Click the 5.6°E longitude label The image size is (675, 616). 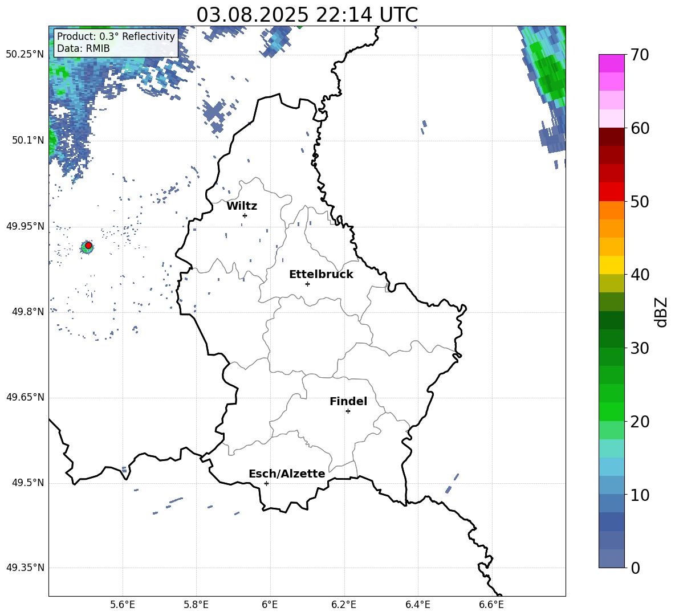[123, 605]
